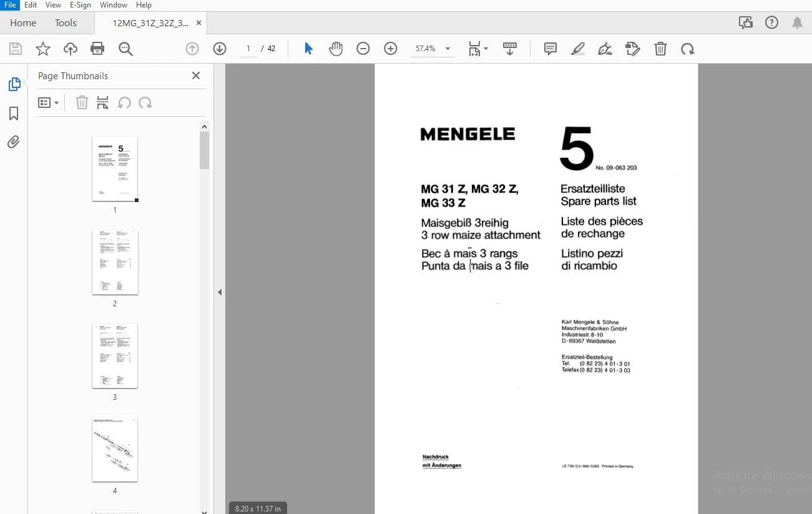
Task: Print the document
Action: pyautogui.click(x=97, y=49)
